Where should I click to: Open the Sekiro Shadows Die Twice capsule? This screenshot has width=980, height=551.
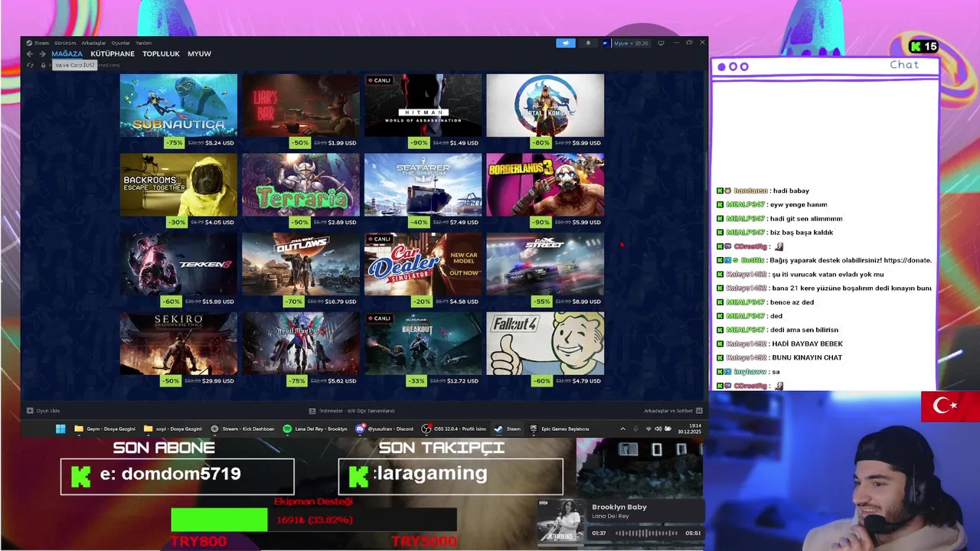(178, 343)
